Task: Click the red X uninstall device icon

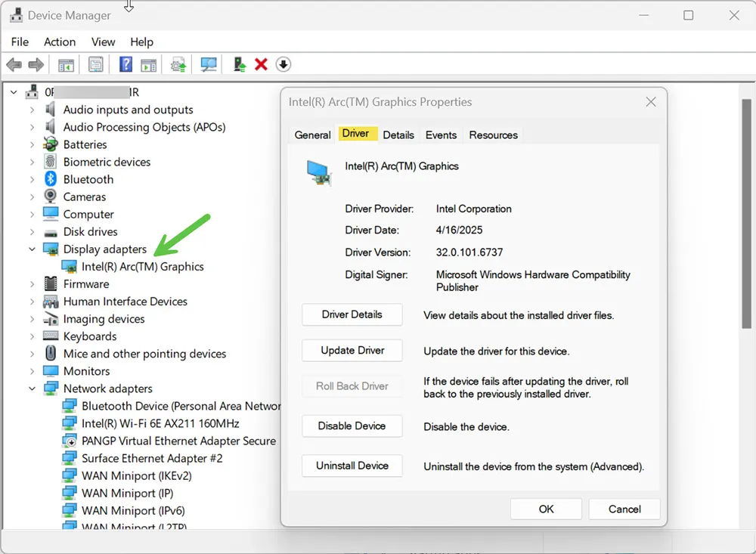Action: click(x=260, y=64)
